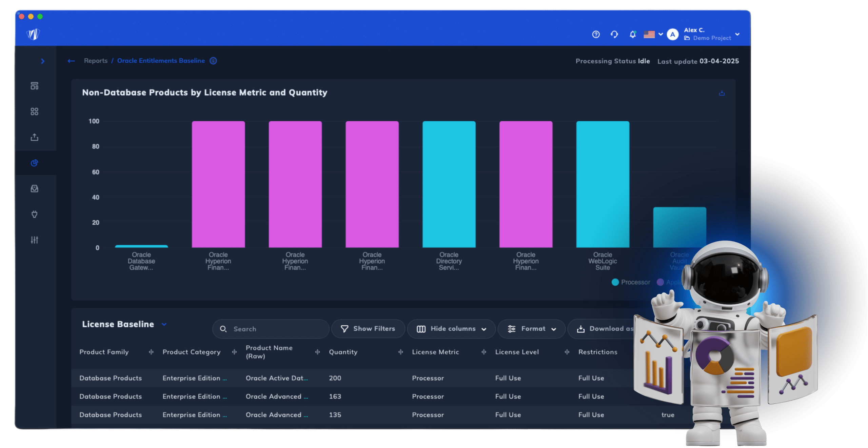The height and width of the screenshot is (448, 868).
Task: Click Oracle Entitlements Baseline breadcrumb
Action: point(161,61)
